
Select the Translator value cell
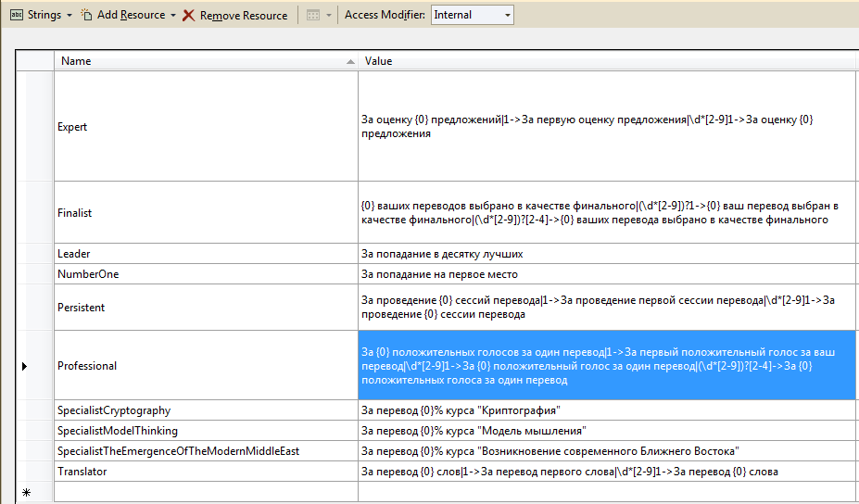(607, 472)
